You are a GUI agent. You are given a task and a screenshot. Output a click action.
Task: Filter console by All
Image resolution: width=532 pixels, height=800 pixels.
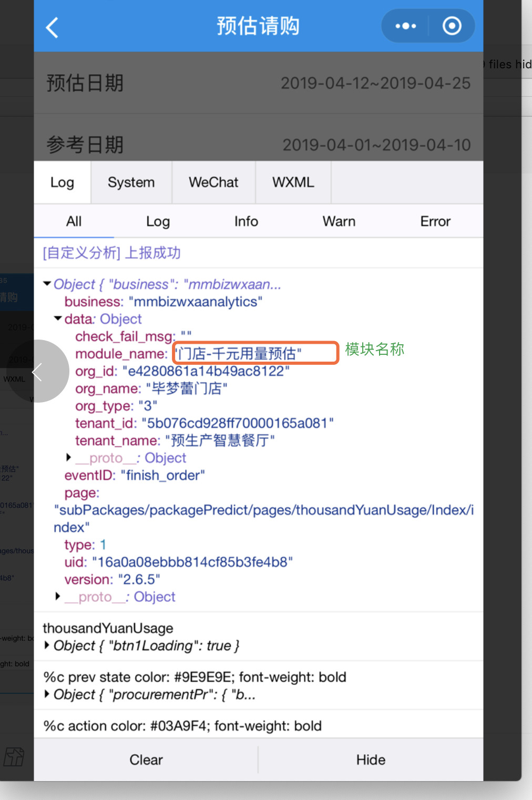click(74, 221)
